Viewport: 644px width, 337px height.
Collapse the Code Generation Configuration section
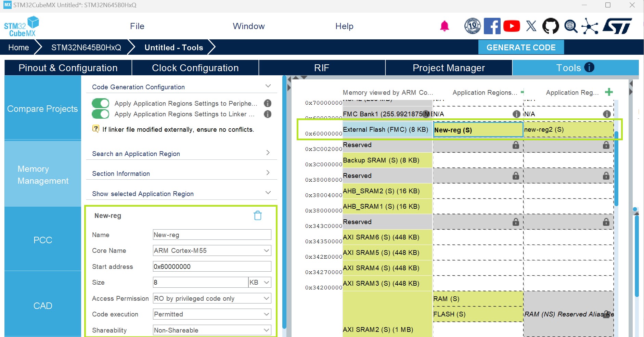tap(268, 86)
